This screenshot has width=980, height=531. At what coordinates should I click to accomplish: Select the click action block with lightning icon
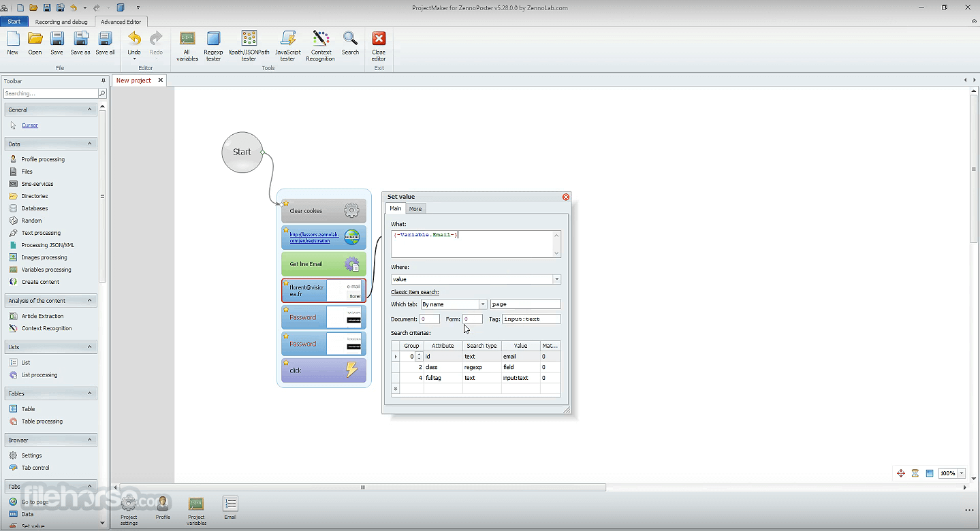(324, 370)
